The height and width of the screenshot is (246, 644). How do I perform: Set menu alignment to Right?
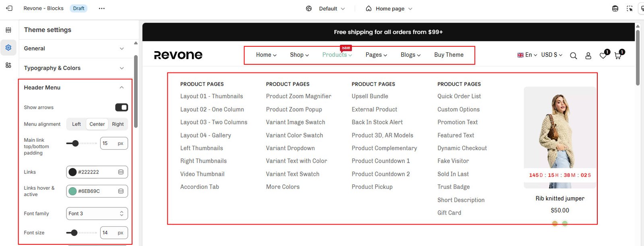(x=118, y=124)
